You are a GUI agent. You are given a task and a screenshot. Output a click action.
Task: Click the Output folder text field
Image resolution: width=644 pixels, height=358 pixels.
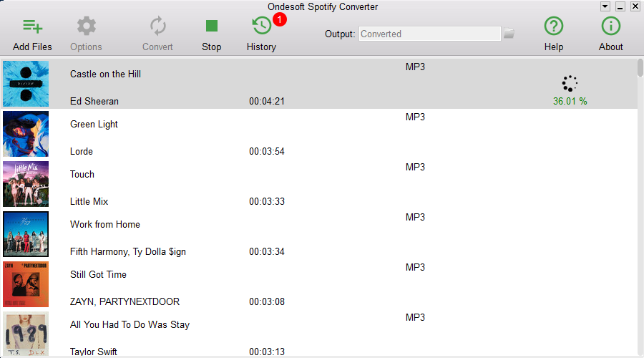(x=429, y=34)
